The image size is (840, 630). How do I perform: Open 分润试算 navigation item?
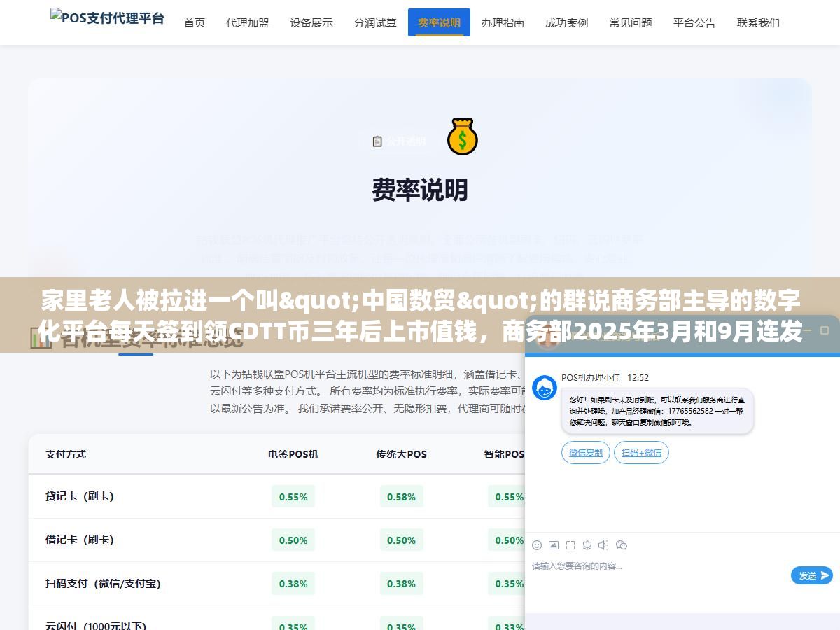coord(375,22)
